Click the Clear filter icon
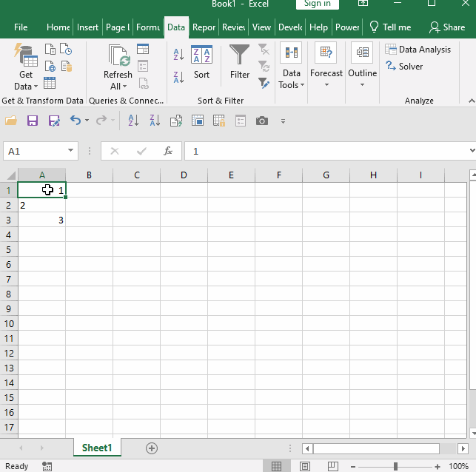The width and height of the screenshot is (476, 472). coord(264,49)
